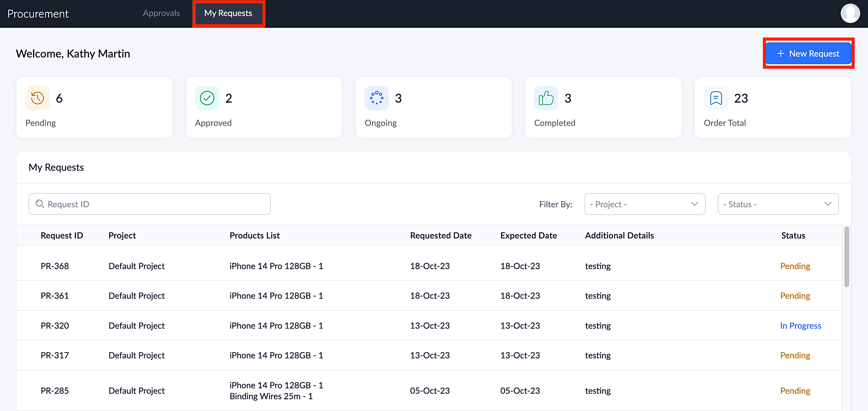Click the Order Total receipt icon

716,98
